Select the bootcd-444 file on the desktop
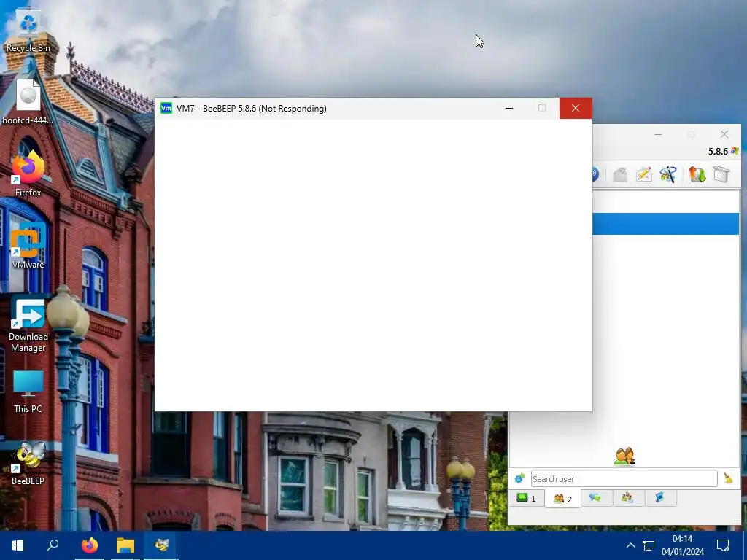 coord(28,102)
